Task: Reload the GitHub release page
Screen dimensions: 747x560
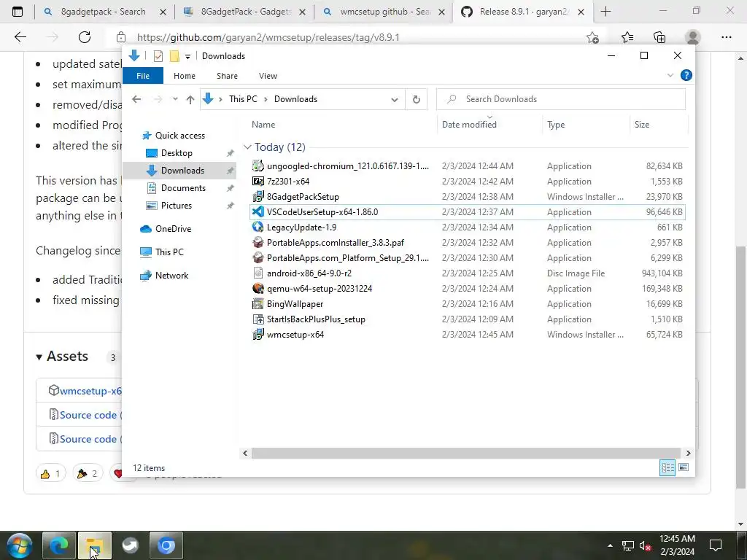Action: point(85,37)
